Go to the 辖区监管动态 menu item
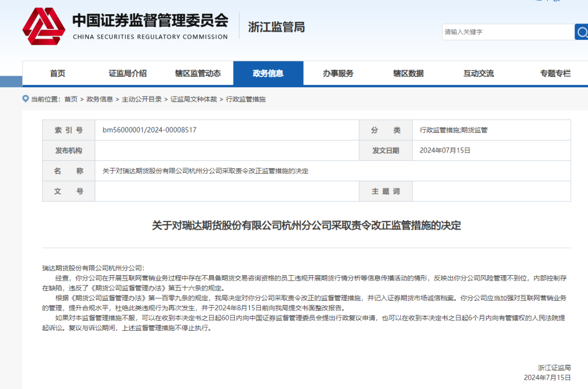 click(198, 74)
